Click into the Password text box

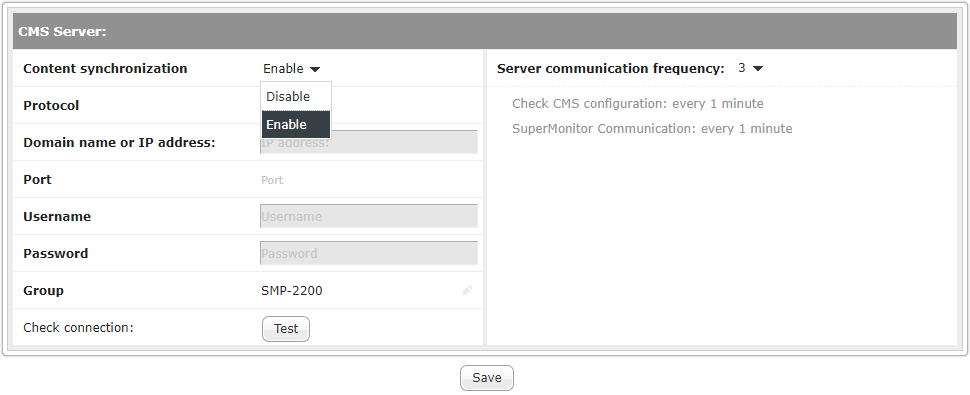tap(369, 253)
